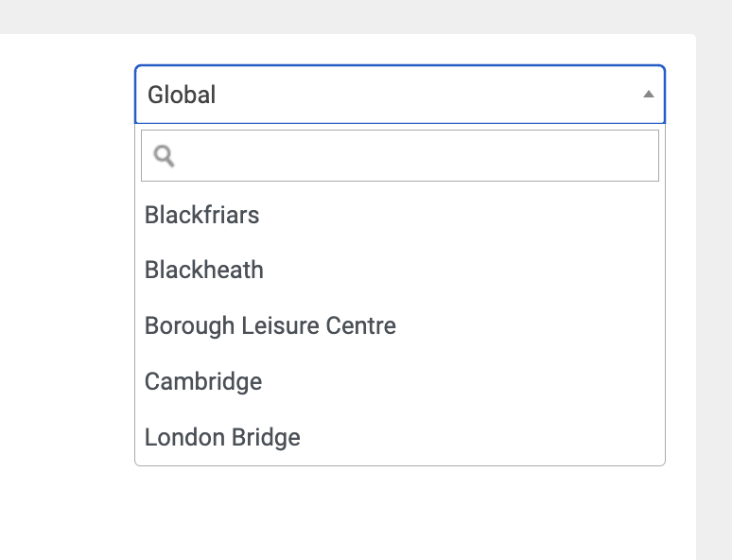Choose the Blackheath option
The width and height of the screenshot is (732, 560).
click(400, 270)
